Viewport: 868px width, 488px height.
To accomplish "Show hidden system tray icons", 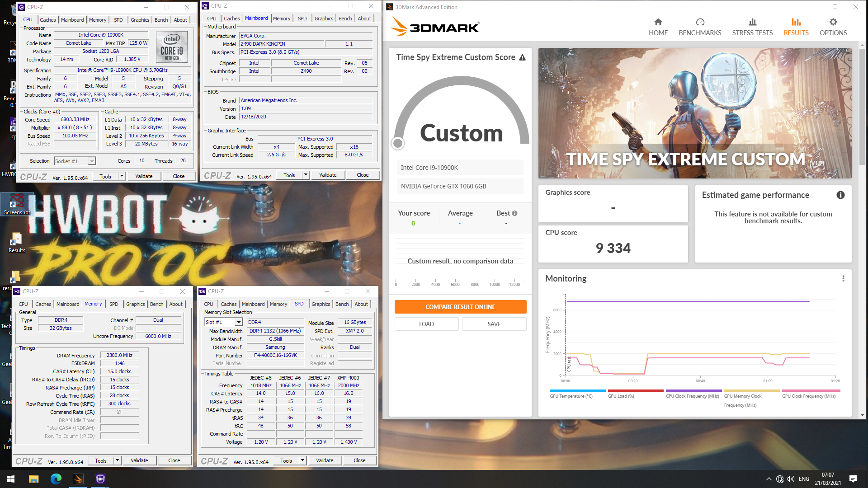I will pos(769,479).
